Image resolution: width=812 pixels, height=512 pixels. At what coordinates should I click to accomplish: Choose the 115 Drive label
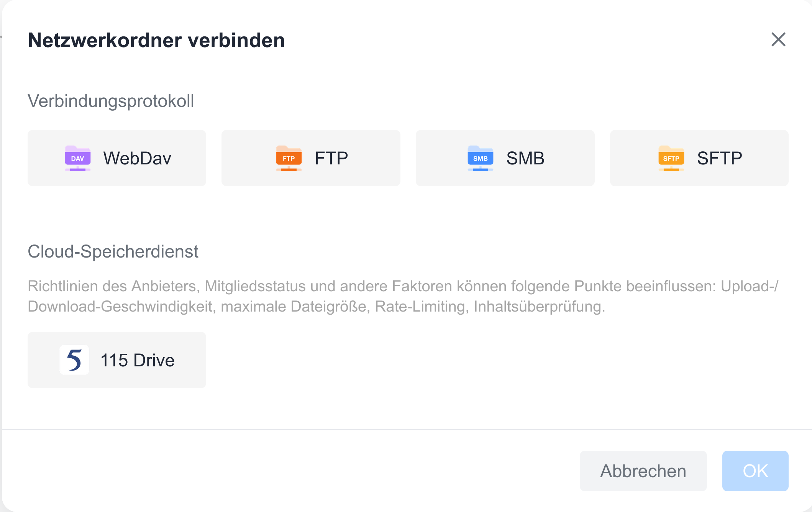click(x=138, y=360)
